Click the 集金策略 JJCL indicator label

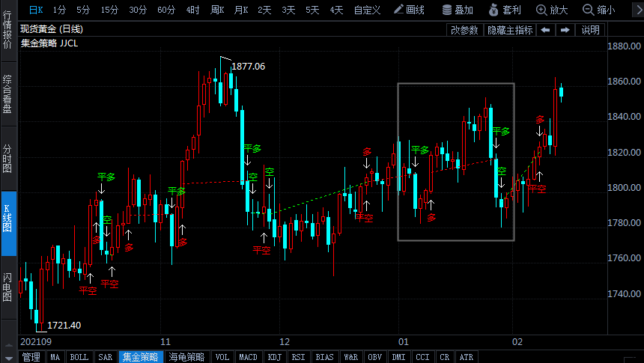pos(49,43)
